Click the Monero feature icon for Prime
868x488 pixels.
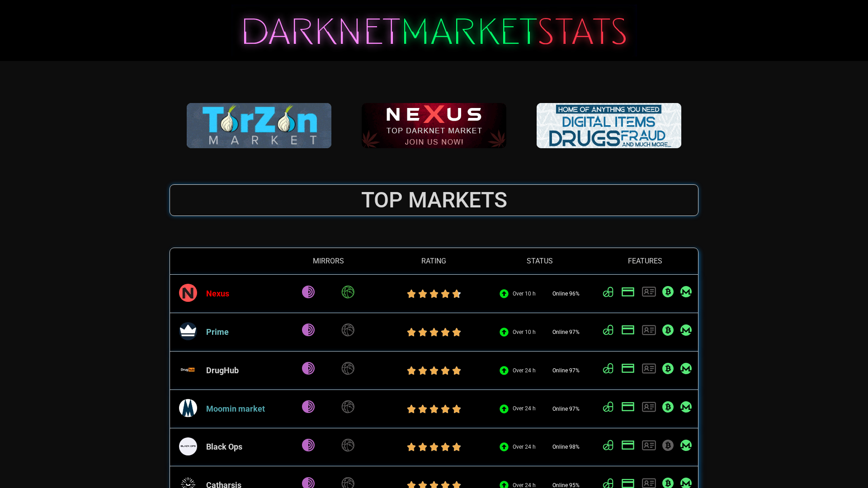[686, 330]
